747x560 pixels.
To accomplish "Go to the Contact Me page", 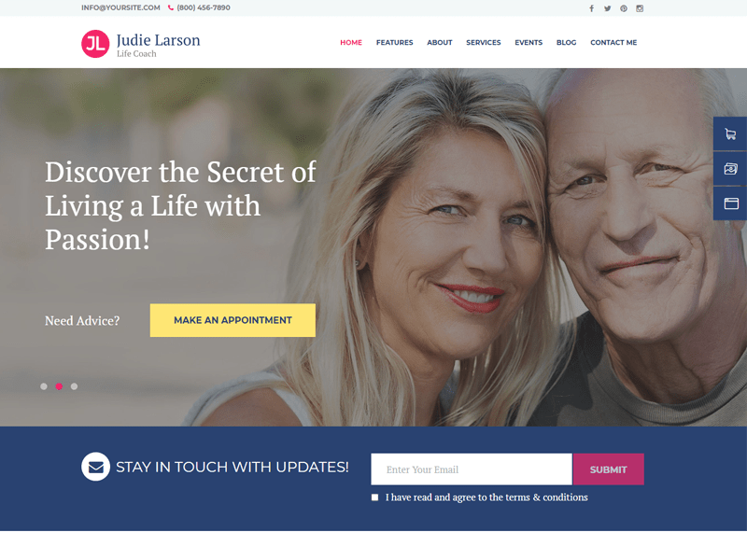I will [x=613, y=42].
